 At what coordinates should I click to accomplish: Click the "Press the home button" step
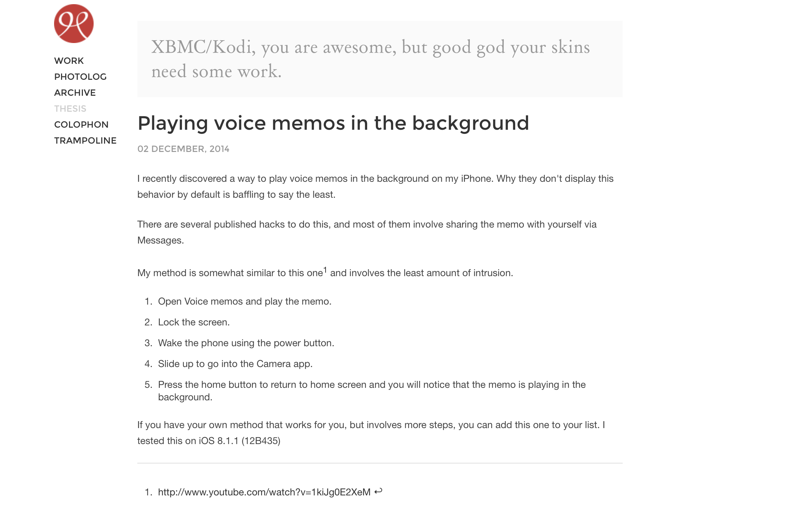coord(372,385)
